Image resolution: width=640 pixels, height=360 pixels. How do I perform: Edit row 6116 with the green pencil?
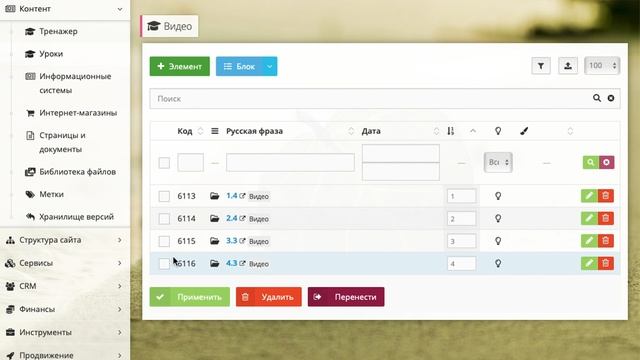pos(589,263)
